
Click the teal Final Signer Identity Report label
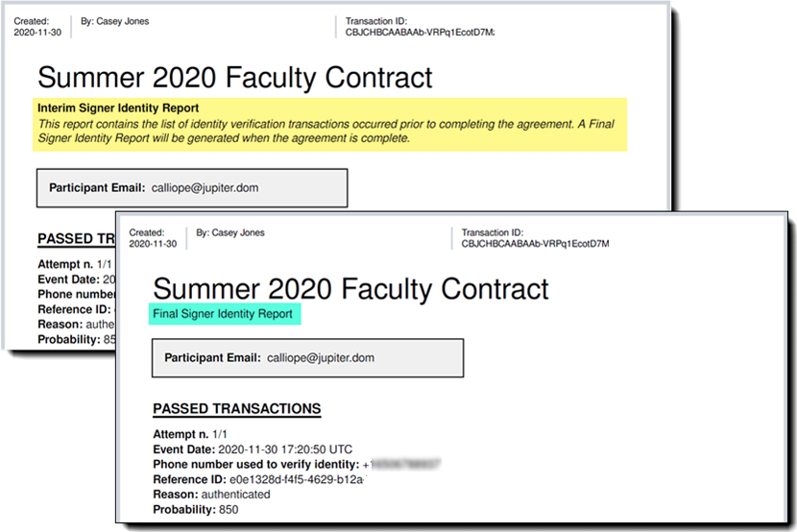[223, 314]
